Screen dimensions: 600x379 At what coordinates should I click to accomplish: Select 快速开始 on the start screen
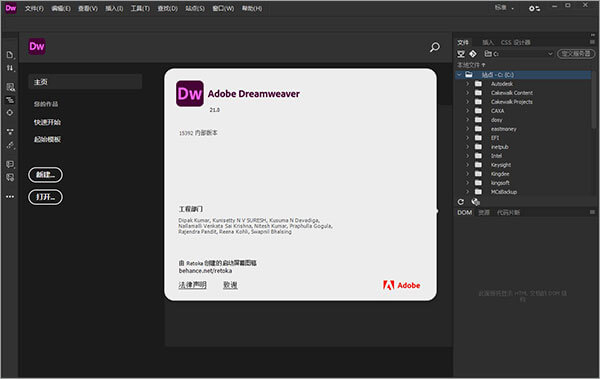click(x=47, y=122)
